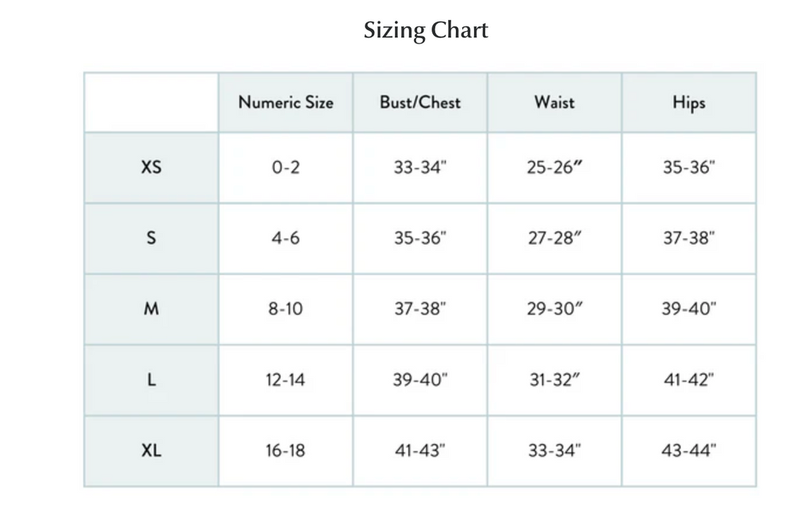
Task: Click the 41-43" bust cell
Action: coord(420,451)
